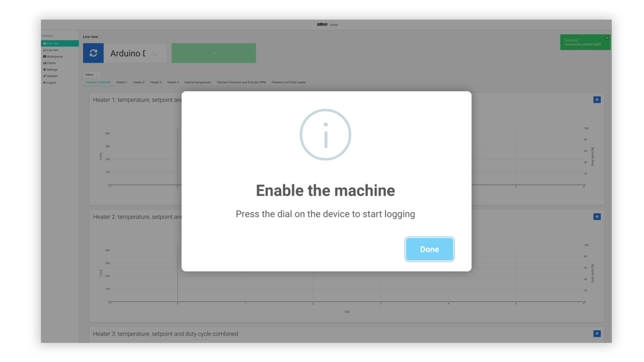Viewport: 644px width, 362px height.
Task: Select the Filament and Puller speed tab
Action: [x=288, y=82]
